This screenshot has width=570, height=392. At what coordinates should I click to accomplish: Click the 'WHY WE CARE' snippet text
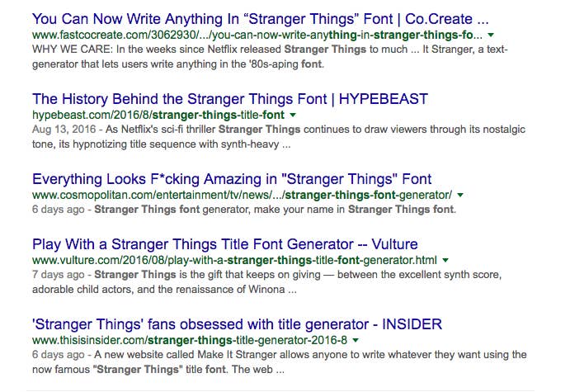point(270,57)
